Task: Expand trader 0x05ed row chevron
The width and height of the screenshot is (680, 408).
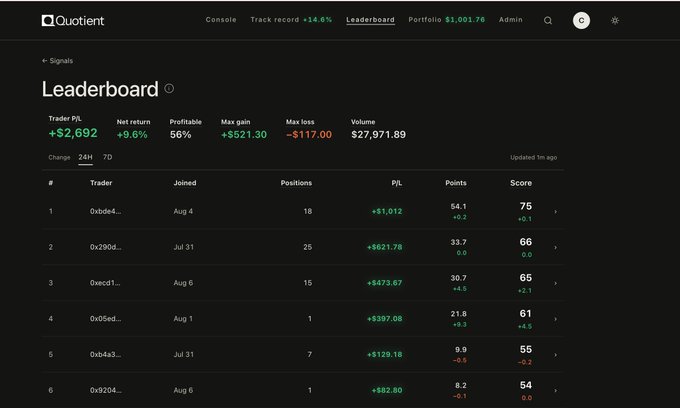Action: tap(555, 319)
